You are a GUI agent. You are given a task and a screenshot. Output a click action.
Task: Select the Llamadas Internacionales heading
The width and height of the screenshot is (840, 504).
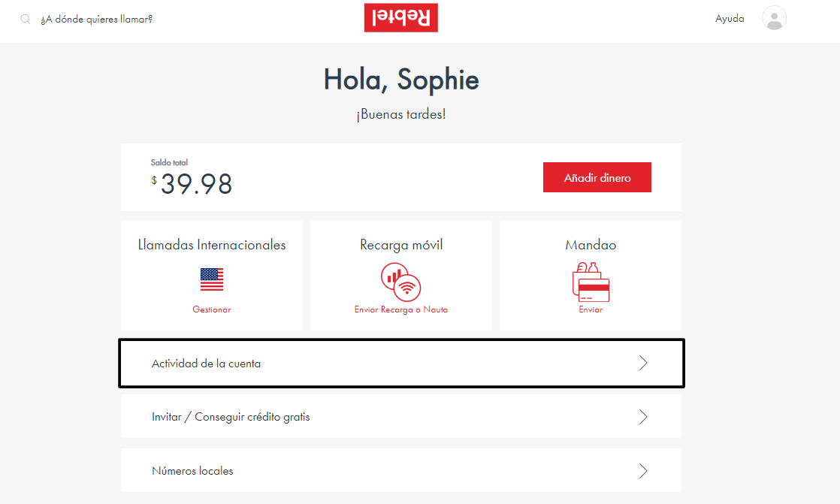tap(212, 245)
